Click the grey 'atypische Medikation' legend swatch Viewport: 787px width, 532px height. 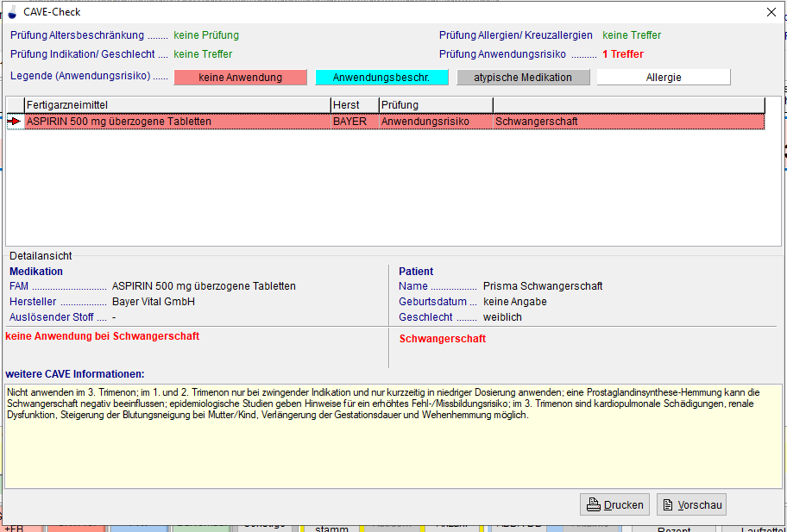523,78
